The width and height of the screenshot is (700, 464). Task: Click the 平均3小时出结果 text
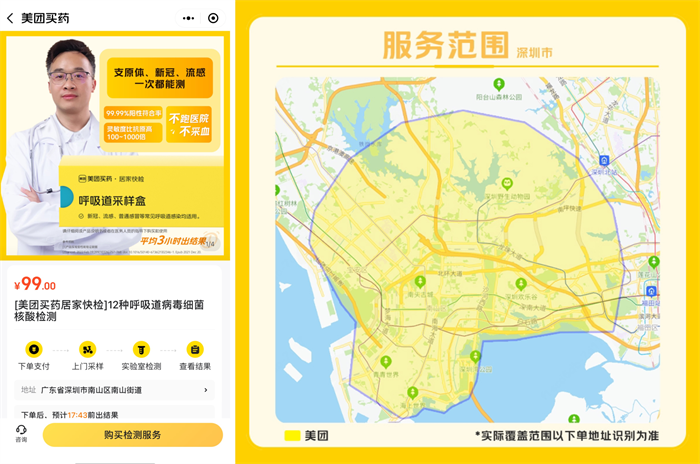tap(173, 241)
